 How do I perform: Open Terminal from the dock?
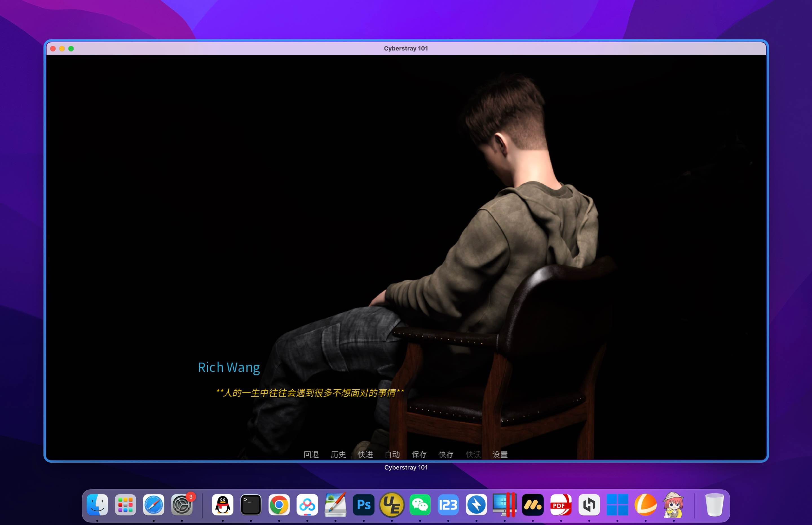(251, 504)
